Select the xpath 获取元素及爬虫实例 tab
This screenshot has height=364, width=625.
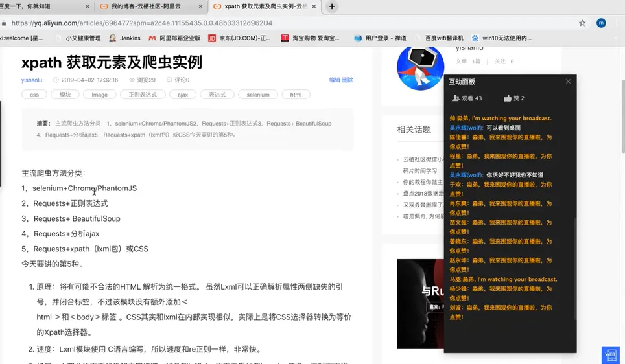(x=265, y=6)
